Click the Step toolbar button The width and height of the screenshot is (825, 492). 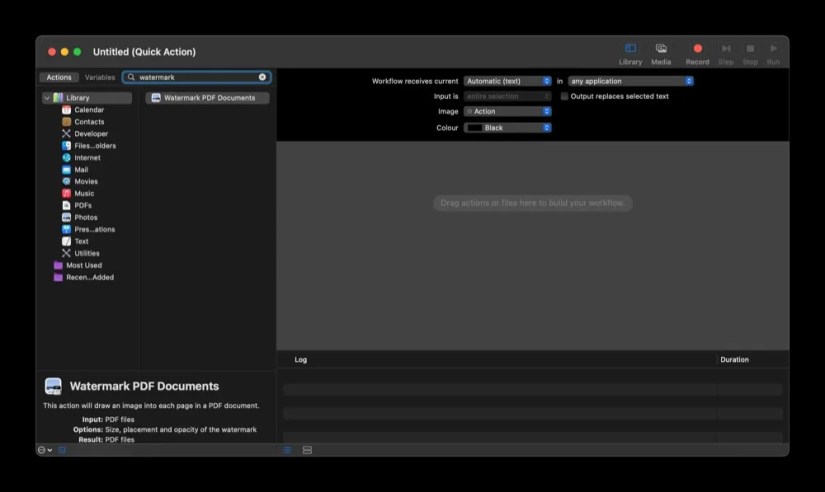(726, 54)
